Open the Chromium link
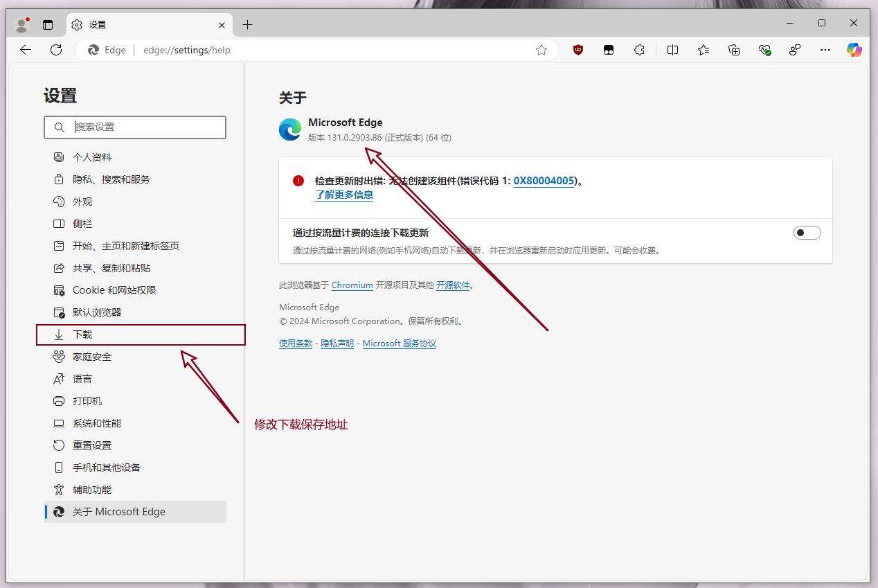The height and width of the screenshot is (588, 878). 352,285
